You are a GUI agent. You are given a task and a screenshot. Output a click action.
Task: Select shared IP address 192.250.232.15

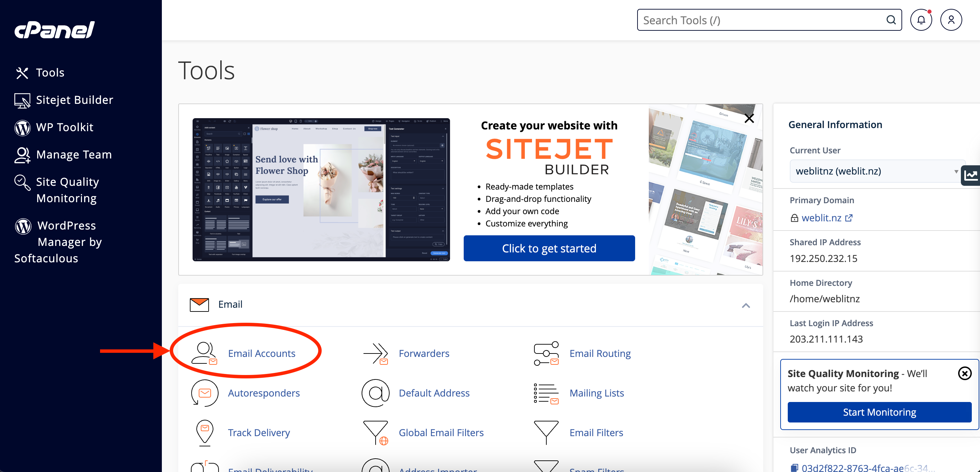click(x=823, y=259)
